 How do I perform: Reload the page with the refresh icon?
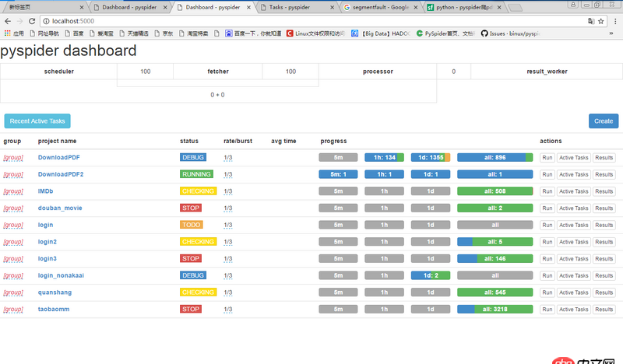tap(33, 21)
